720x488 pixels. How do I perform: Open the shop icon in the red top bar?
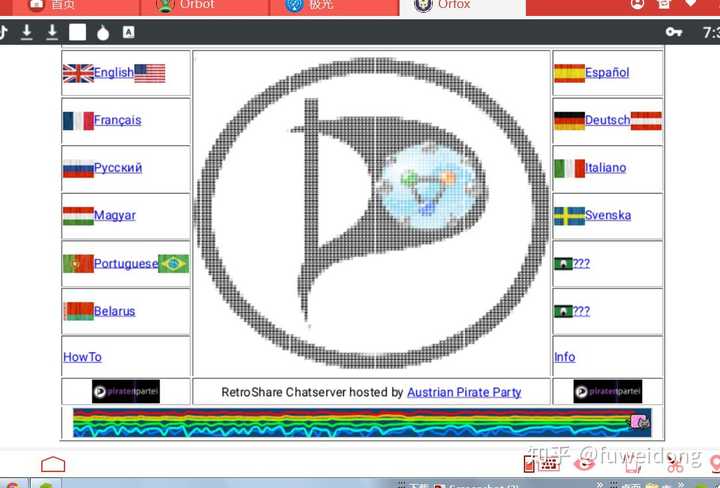[664, 4]
